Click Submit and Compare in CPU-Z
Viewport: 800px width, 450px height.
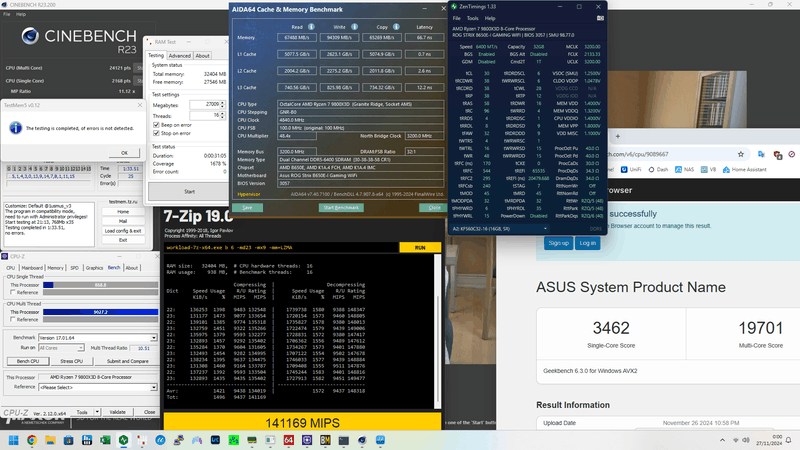128,361
